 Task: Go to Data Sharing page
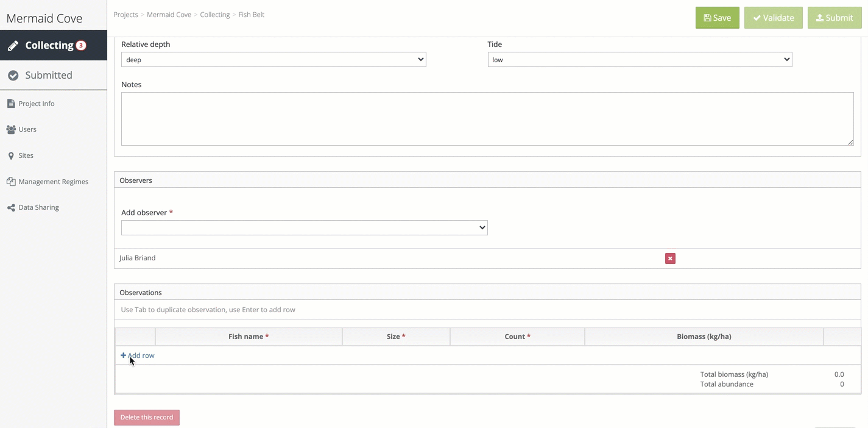pos(38,207)
